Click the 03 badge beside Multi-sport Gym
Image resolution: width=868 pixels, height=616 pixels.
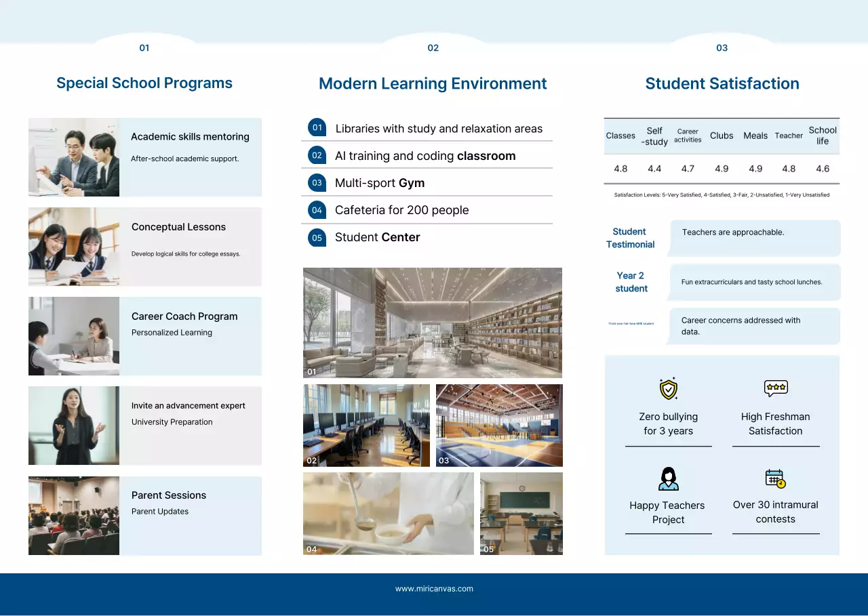[x=317, y=182]
